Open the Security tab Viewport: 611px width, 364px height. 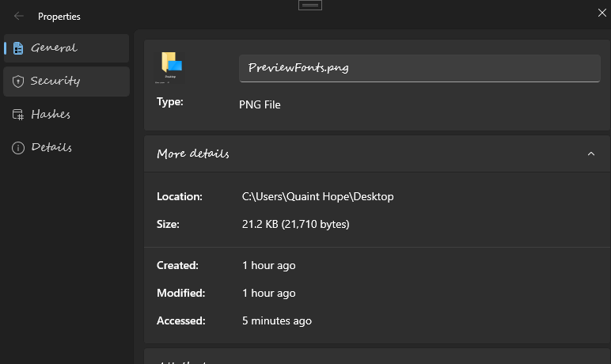pos(55,82)
